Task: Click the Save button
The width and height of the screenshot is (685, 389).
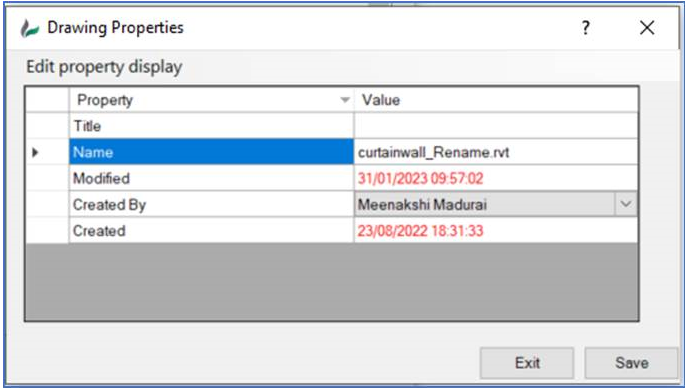Action: [632, 363]
